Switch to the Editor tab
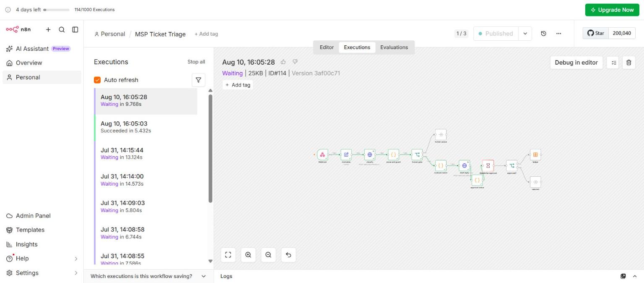The width and height of the screenshot is (644, 283). tap(327, 47)
